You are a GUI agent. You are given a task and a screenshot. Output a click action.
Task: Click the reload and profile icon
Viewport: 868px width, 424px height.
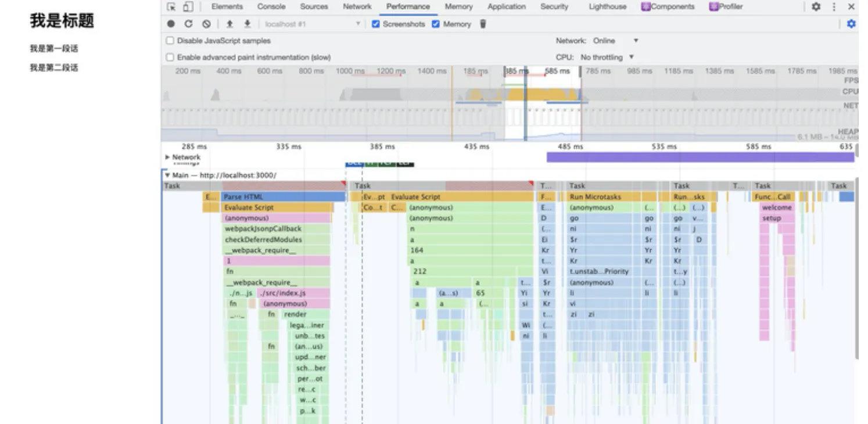188,24
